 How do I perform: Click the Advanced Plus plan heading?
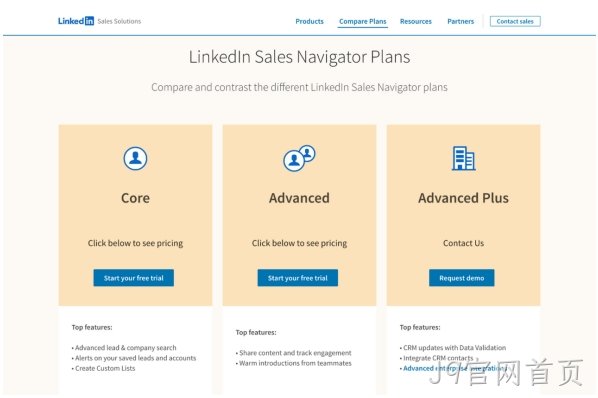tap(463, 198)
